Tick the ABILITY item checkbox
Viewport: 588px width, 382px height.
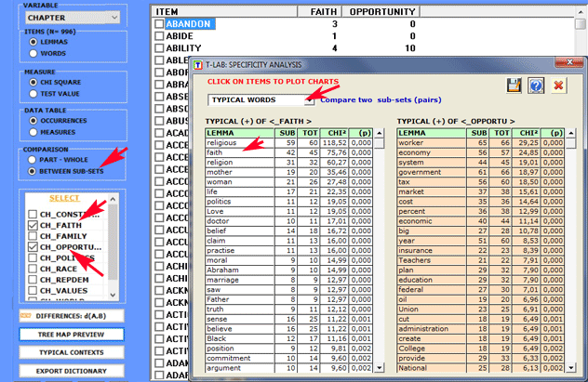(159, 48)
